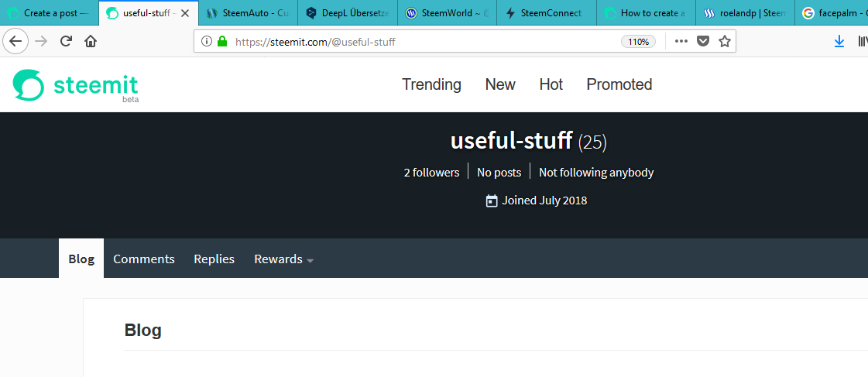Open the Replies profile tab

(x=214, y=259)
